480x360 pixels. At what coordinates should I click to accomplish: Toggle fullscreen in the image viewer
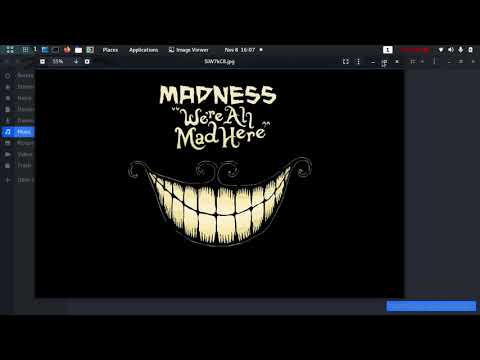pyautogui.click(x=346, y=61)
